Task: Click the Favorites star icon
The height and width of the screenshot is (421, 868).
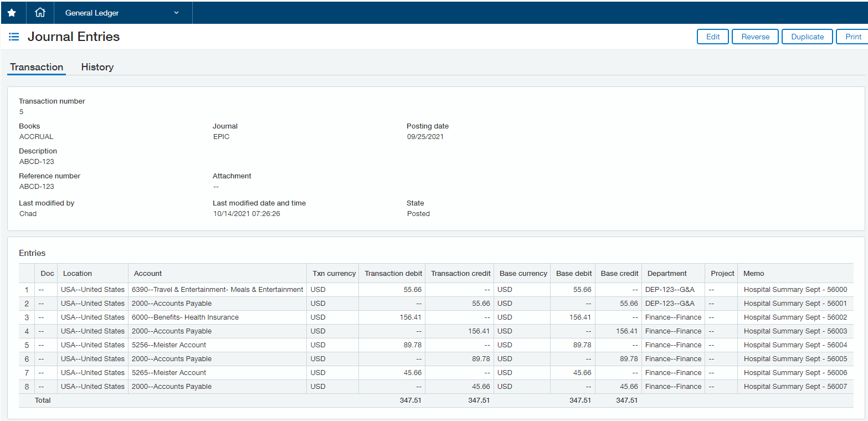Action: click(12, 13)
